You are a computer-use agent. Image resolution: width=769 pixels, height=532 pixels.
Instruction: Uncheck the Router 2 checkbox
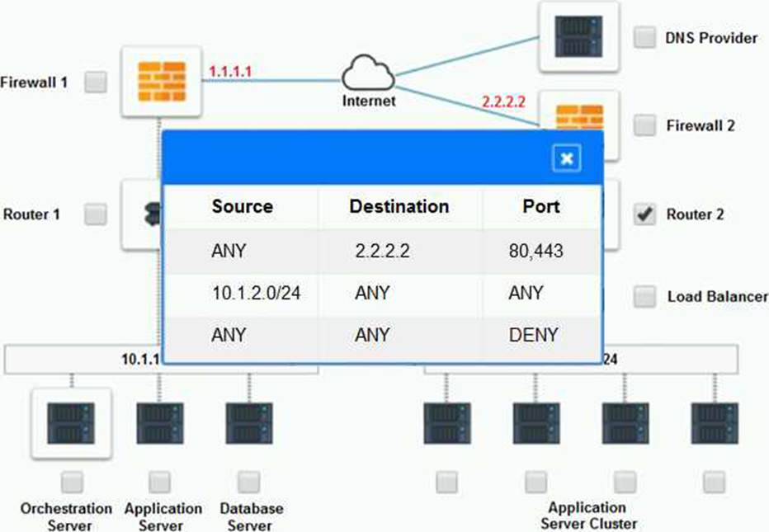pyautogui.click(x=644, y=214)
